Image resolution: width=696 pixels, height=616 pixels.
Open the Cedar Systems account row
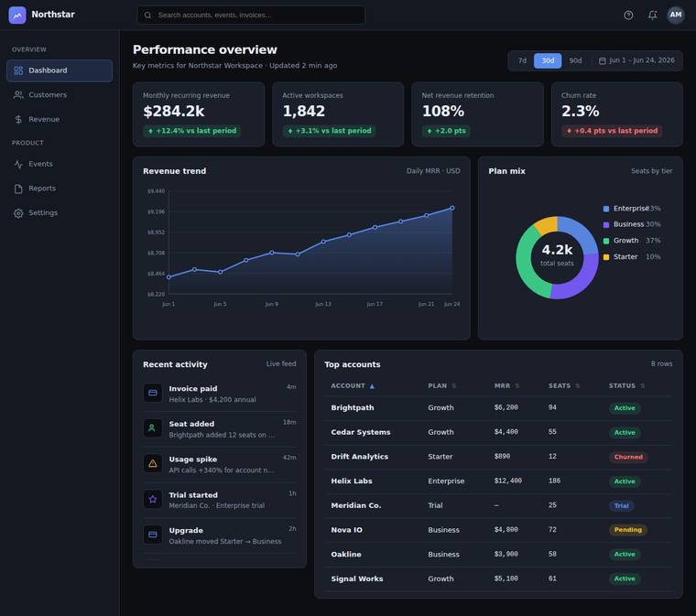tap(498, 432)
